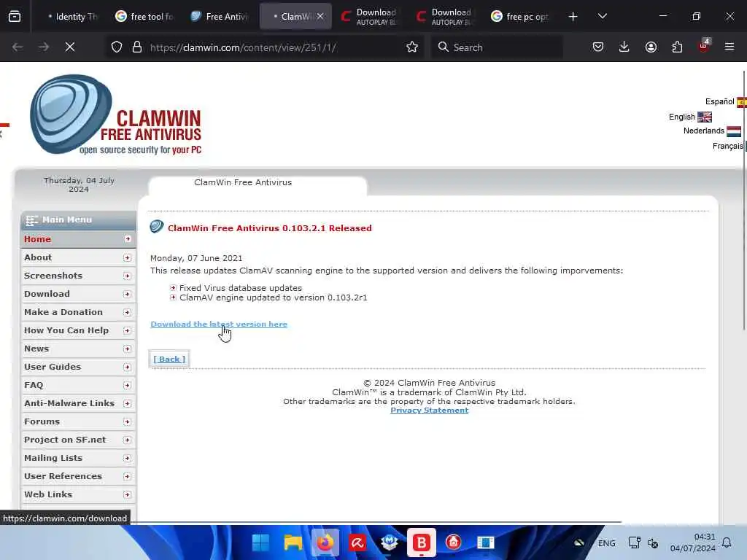Open Mailing Lists menu item
The height and width of the screenshot is (560, 747).
[x=78, y=458]
